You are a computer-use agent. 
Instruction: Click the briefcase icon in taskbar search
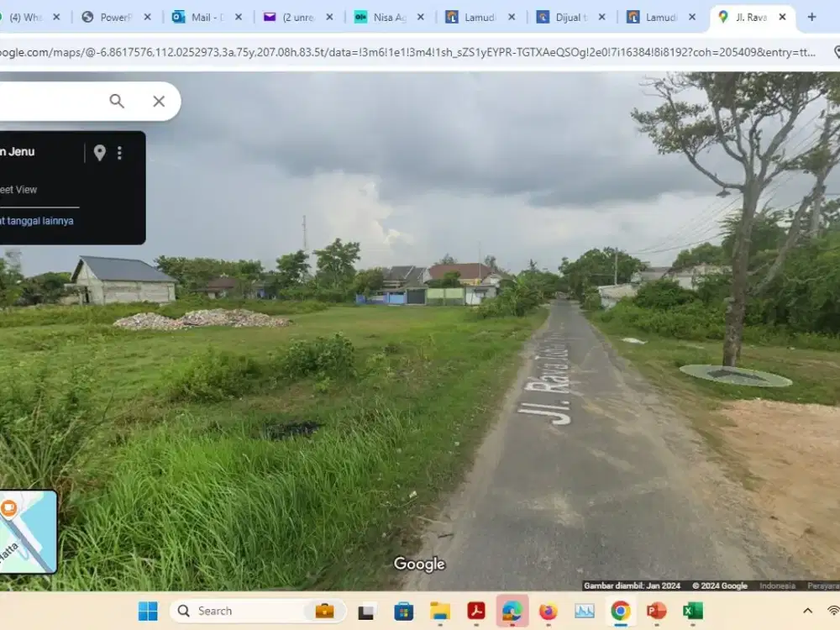(324, 611)
